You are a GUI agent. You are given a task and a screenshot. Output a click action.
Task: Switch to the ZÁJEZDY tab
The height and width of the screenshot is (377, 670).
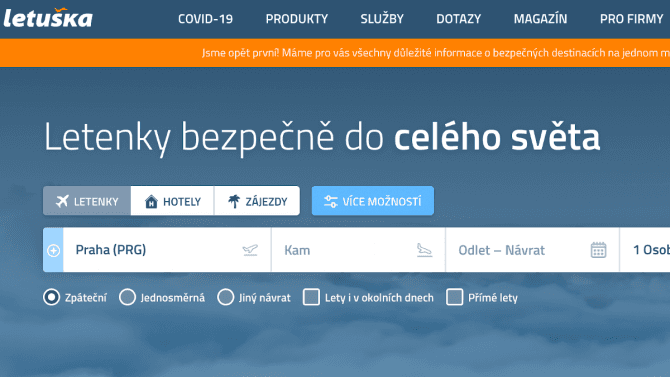pyautogui.click(x=257, y=201)
